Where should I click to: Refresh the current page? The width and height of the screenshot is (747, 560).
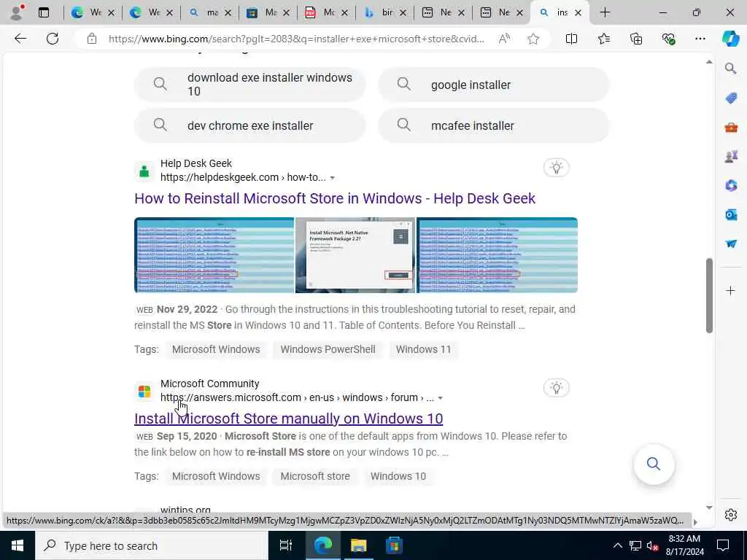[x=53, y=39]
